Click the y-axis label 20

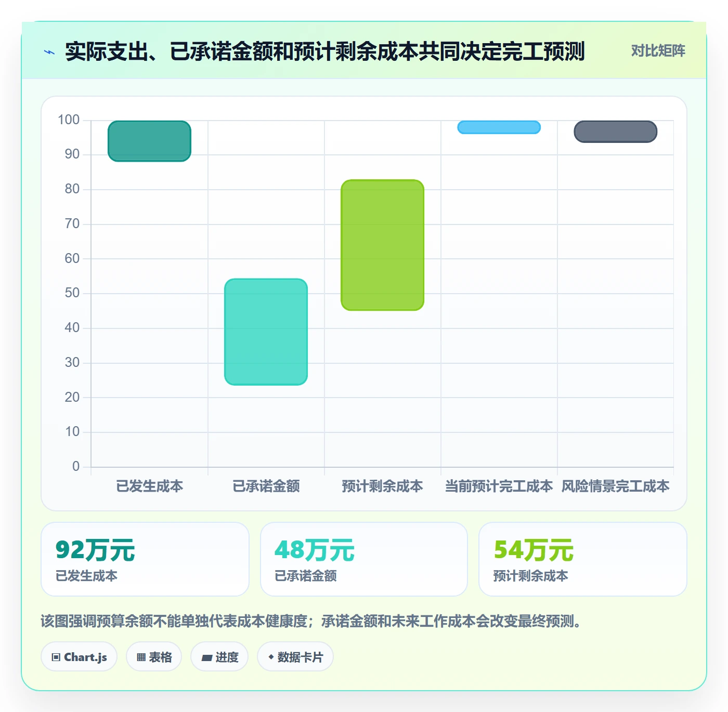72,398
